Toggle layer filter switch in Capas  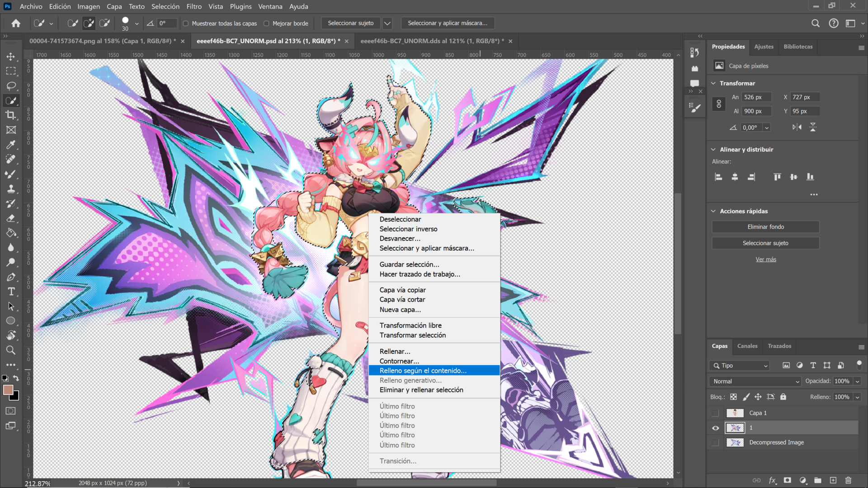(x=859, y=364)
